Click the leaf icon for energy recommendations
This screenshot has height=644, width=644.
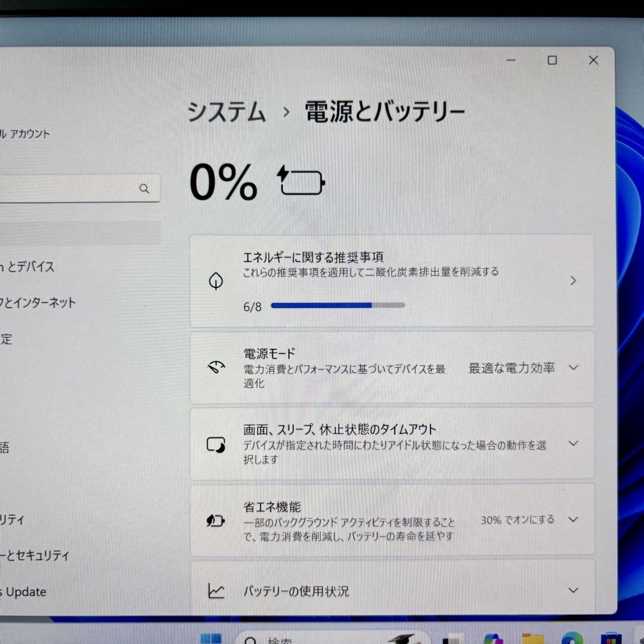216,281
